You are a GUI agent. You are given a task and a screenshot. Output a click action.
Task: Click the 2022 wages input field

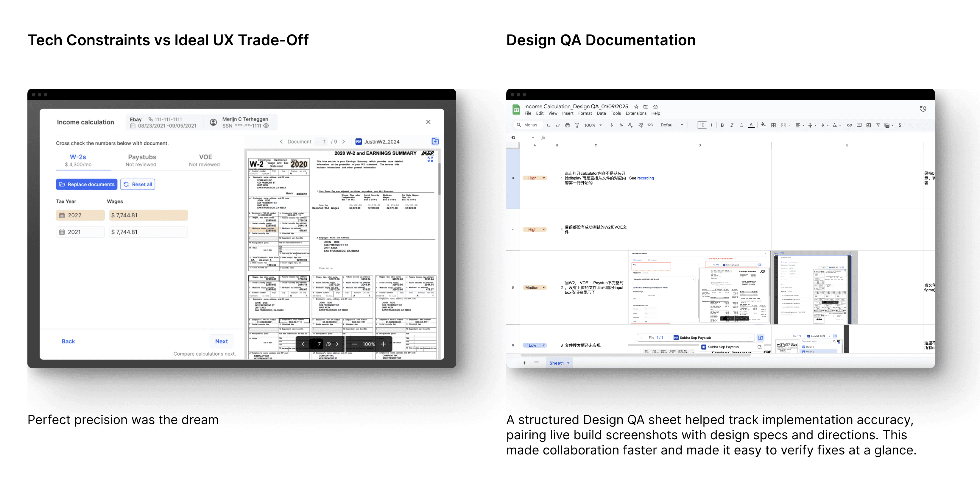148,215
